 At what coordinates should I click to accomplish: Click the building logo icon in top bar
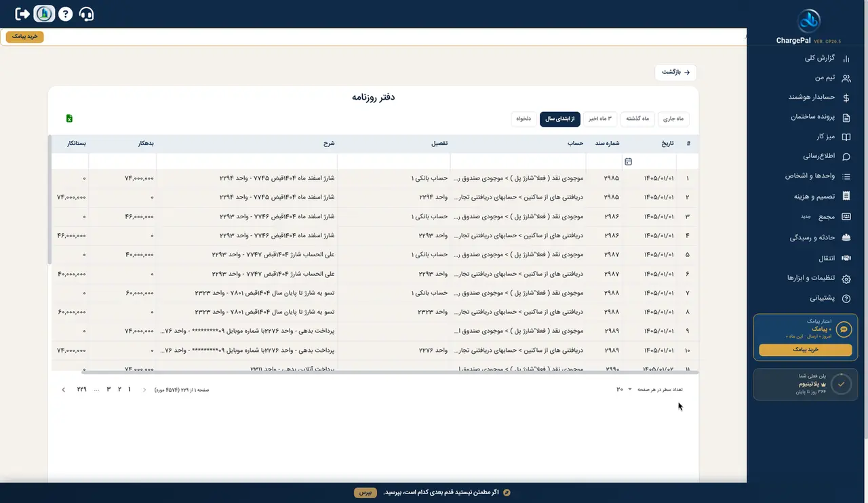coord(44,14)
